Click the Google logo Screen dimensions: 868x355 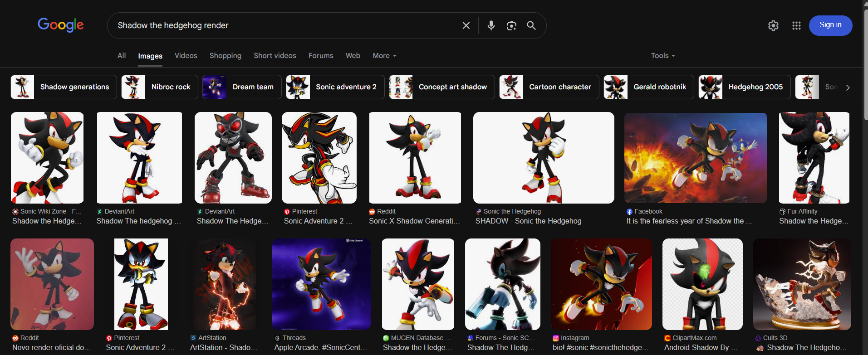[x=61, y=25]
